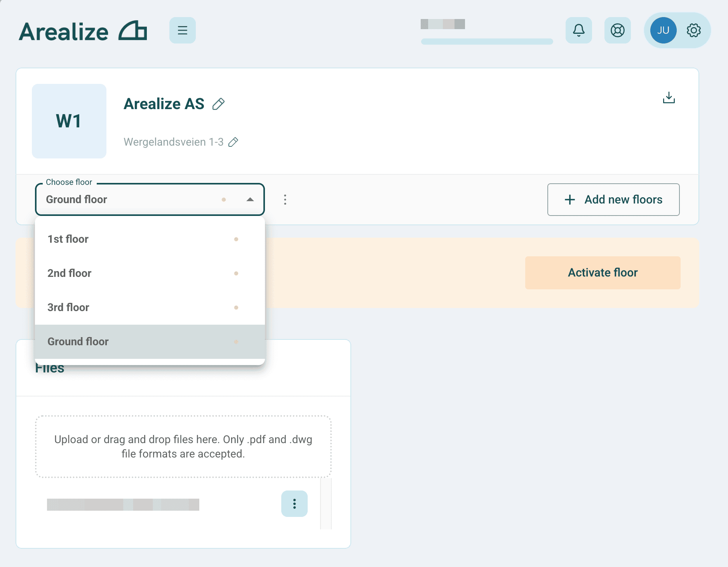This screenshot has width=728, height=567.
Task: Click the download icon in the building card
Action: click(669, 97)
